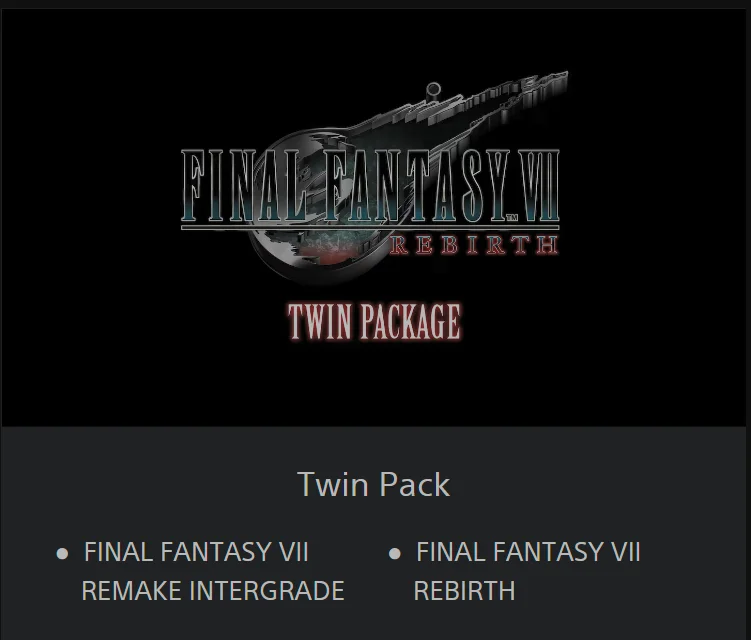Click the word PACKAGE in the graphic
Screen dimensions: 751x640
point(411,321)
